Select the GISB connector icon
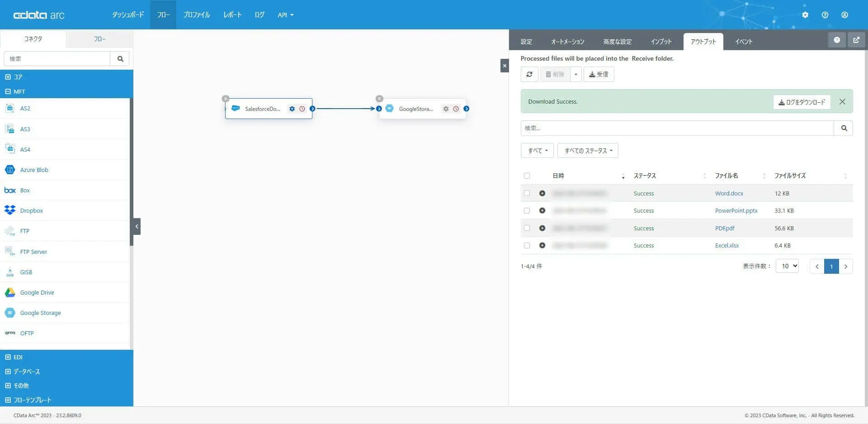Screen dimensions: 868x424 10,272
